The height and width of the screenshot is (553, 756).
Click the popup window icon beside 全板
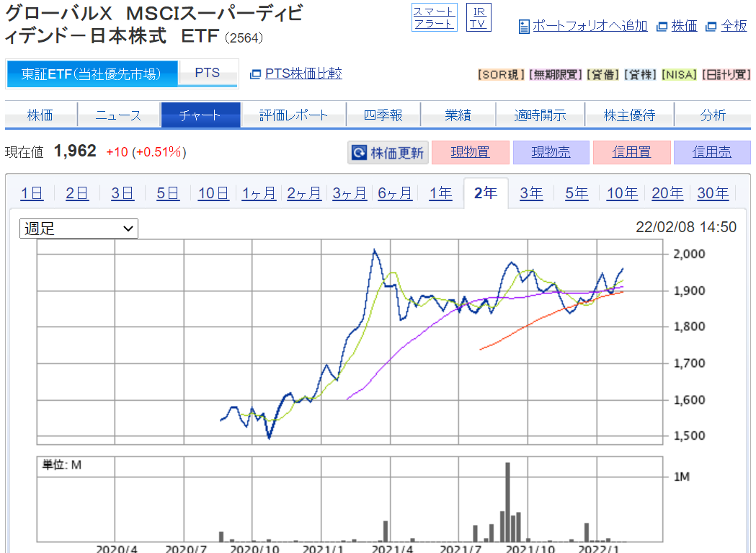coord(710,27)
